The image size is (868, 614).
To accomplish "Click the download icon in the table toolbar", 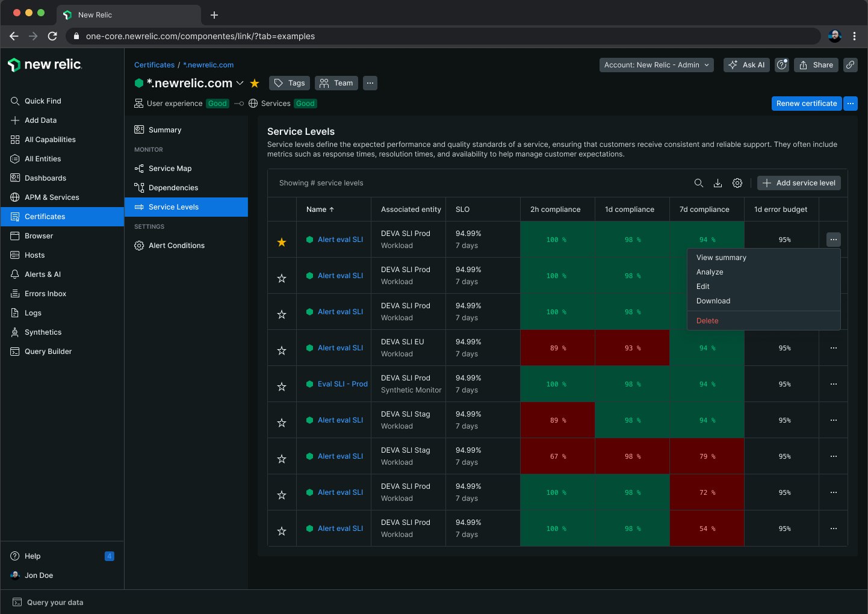I will click(x=718, y=183).
